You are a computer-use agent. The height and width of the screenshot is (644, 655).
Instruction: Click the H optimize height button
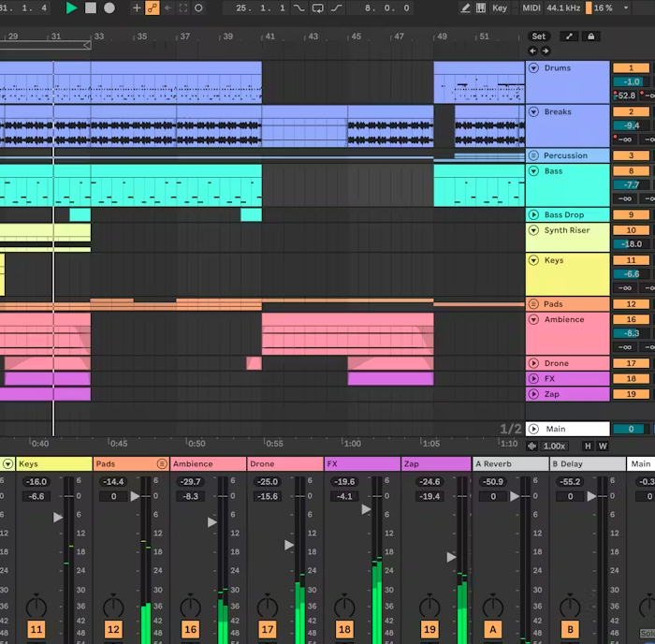(x=588, y=446)
